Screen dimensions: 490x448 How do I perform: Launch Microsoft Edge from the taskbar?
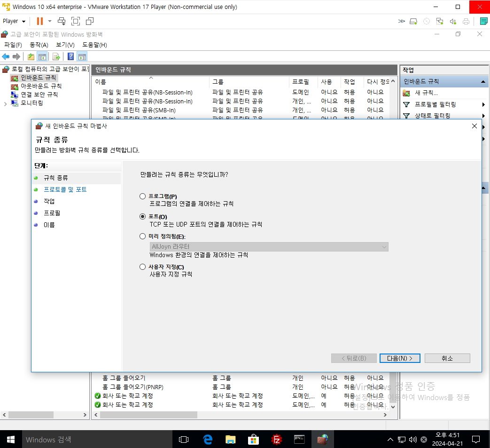coord(208,439)
